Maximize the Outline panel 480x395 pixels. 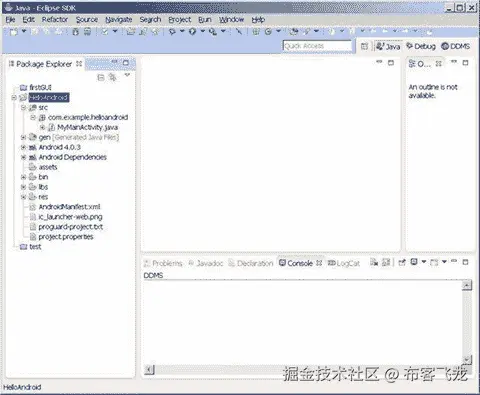(x=466, y=62)
